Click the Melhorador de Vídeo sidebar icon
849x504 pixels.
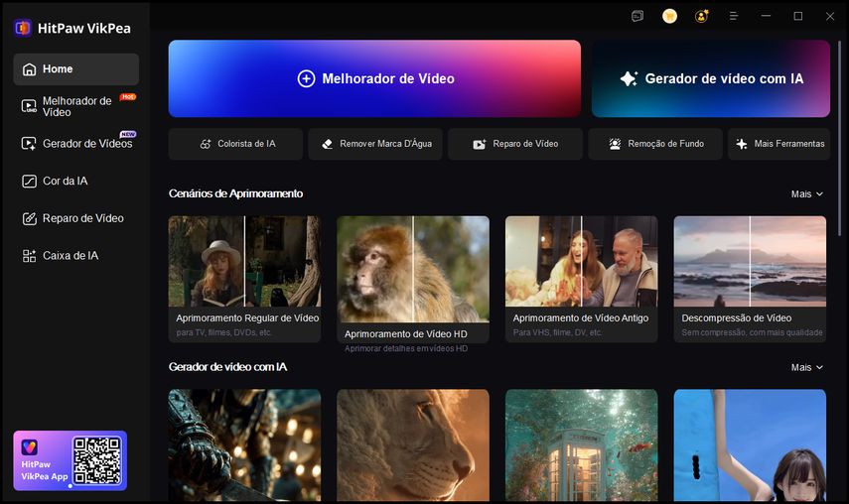(29, 106)
